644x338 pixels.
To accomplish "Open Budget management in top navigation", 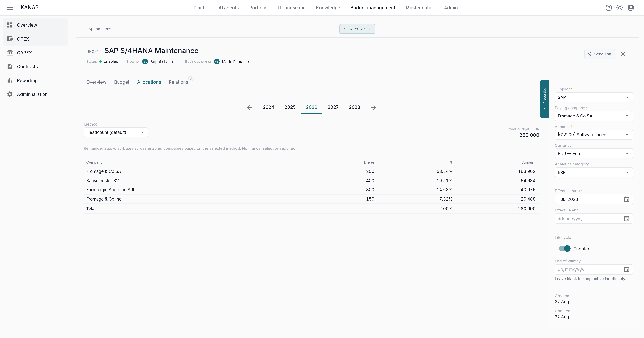I will (x=373, y=8).
